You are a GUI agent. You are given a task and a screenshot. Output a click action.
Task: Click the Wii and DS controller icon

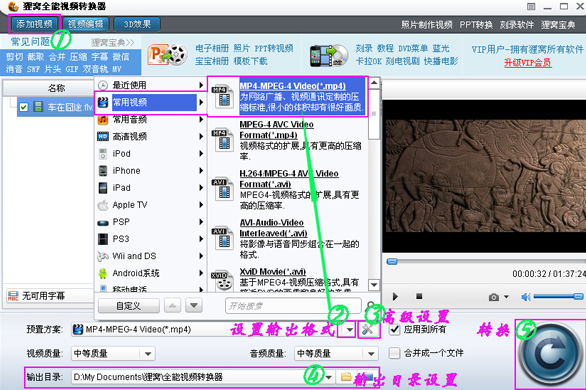[x=103, y=256]
